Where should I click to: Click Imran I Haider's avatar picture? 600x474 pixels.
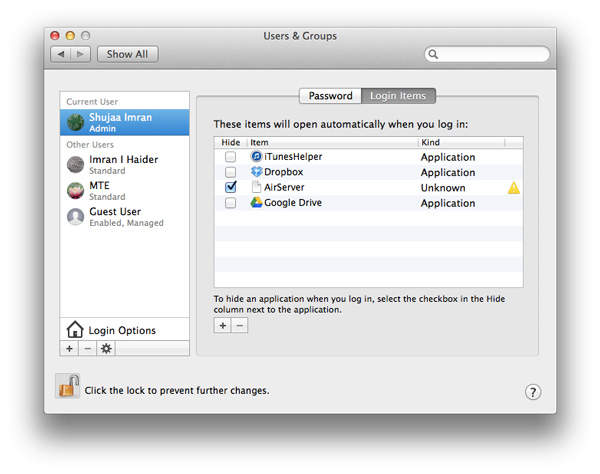(x=75, y=165)
